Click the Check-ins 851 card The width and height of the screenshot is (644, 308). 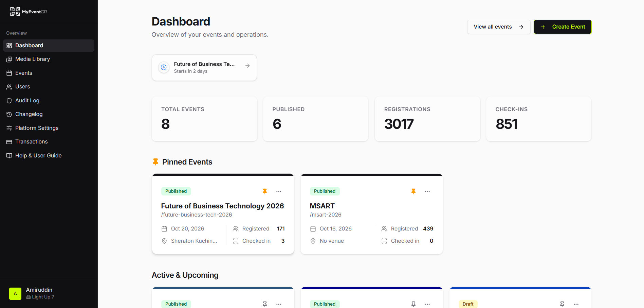pos(539,119)
